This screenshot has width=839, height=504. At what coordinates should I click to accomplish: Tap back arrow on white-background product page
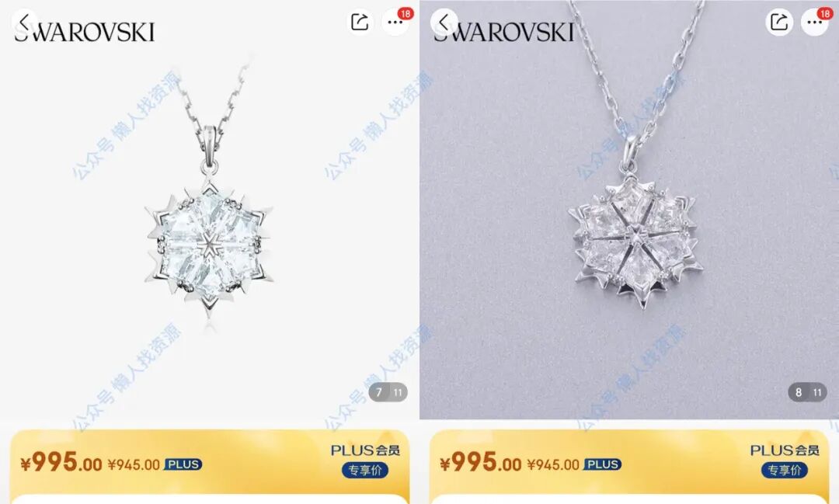pyautogui.click(x=24, y=23)
